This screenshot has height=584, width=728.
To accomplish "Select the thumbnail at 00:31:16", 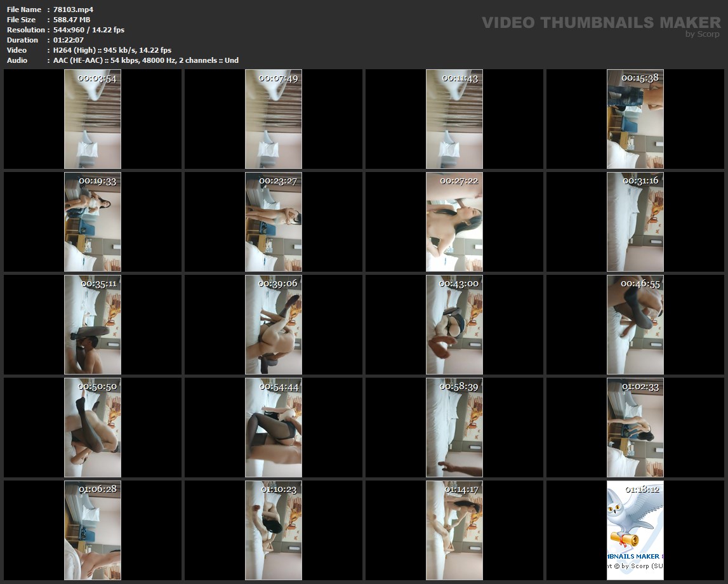I will pos(635,223).
